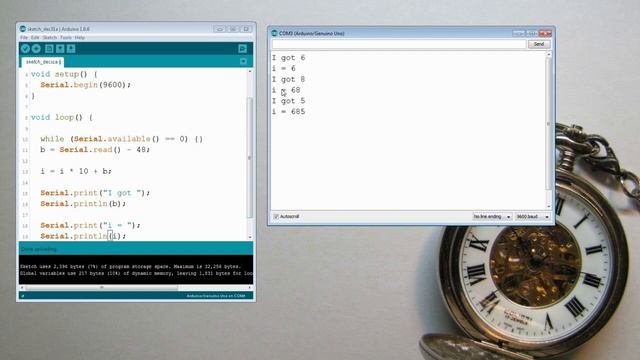Create a new sketch with New icon
This screenshot has width=640, height=360.
pyautogui.click(x=49, y=49)
